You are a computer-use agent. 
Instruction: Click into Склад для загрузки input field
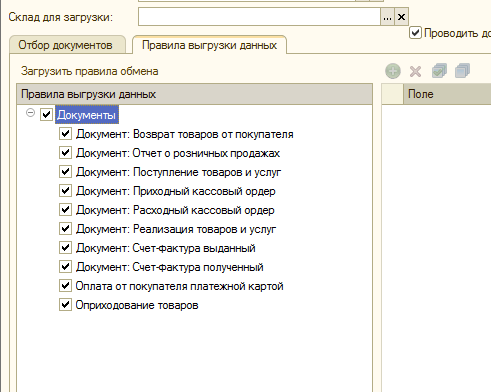(x=259, y=17)
